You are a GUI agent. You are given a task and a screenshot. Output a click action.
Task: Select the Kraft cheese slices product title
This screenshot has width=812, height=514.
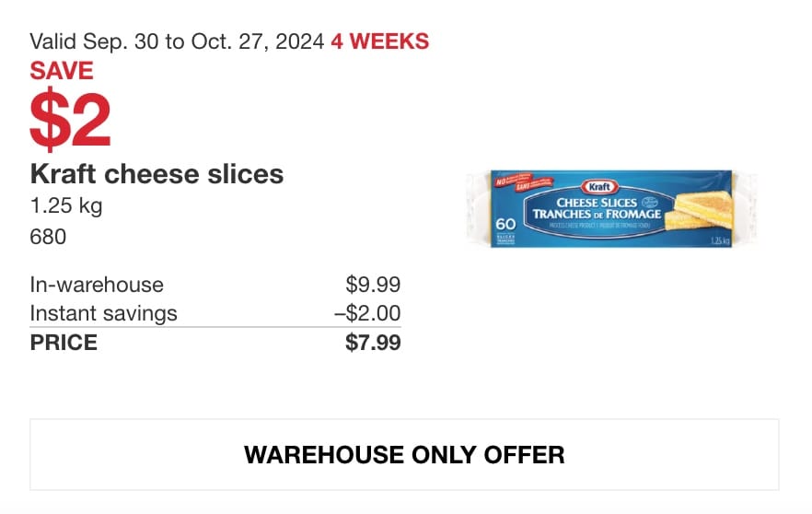[x=157, y=174]
